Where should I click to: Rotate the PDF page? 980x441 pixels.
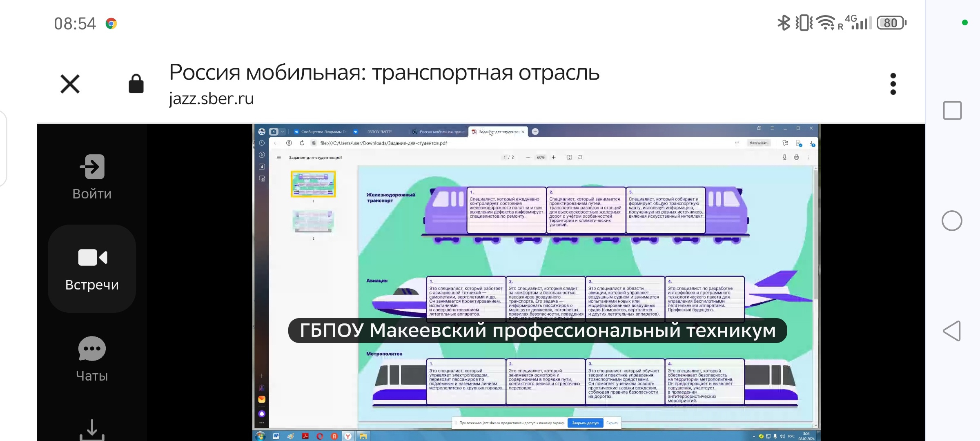[580, 157]
